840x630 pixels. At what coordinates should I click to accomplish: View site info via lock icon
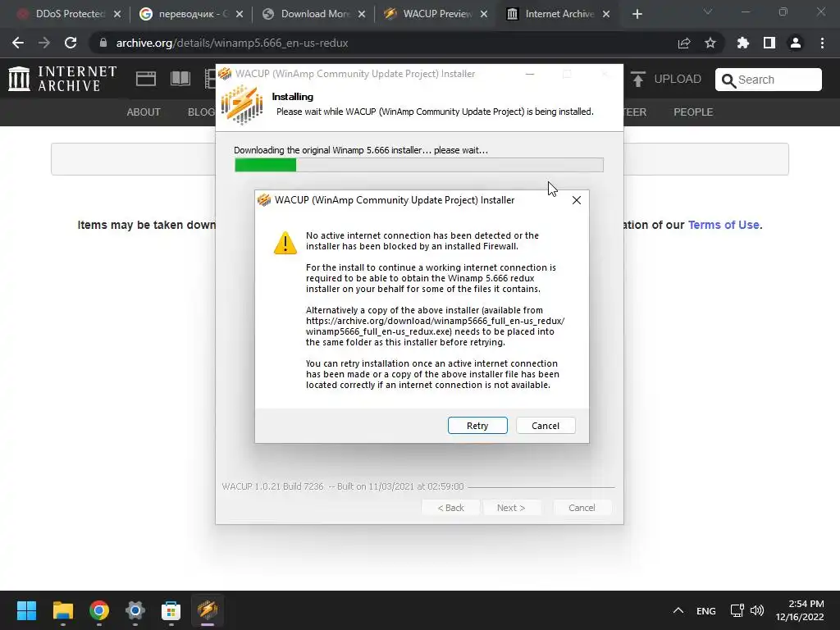pos(103,43)
